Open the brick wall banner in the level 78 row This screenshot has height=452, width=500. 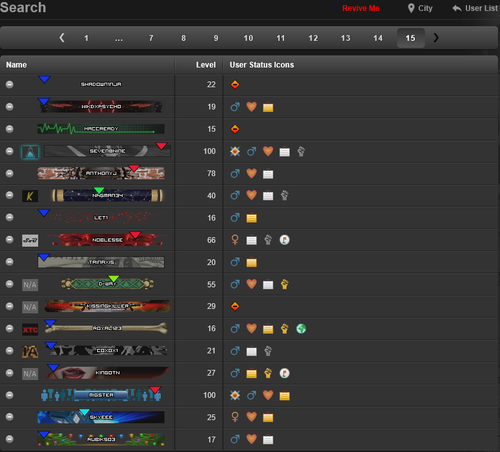[101, 173]
